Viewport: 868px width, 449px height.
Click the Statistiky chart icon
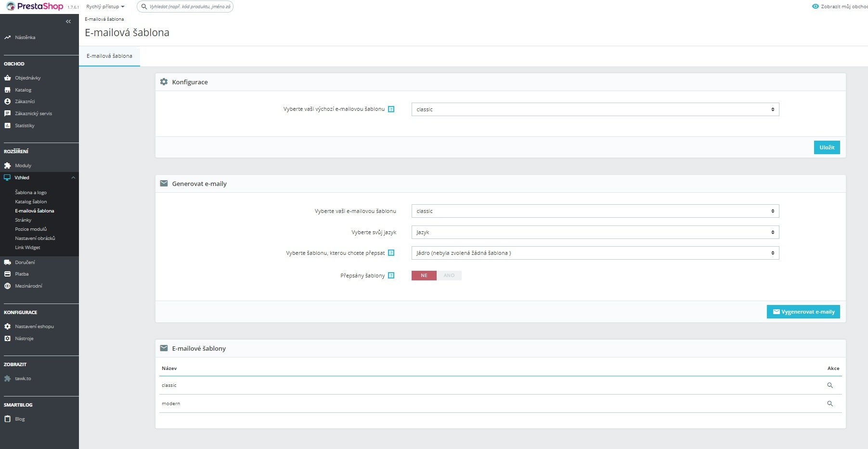pyautogui.click(x=7, y=125)
